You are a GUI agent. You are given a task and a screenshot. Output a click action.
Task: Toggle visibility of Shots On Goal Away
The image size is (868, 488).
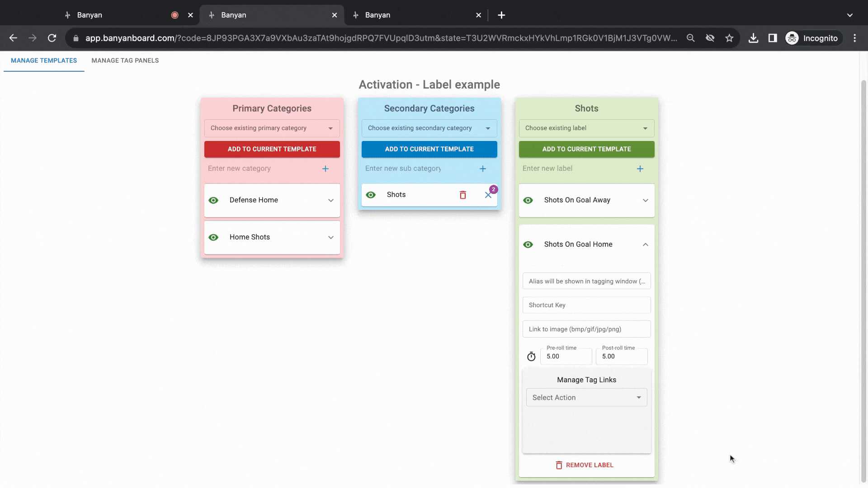click(528, 200)
